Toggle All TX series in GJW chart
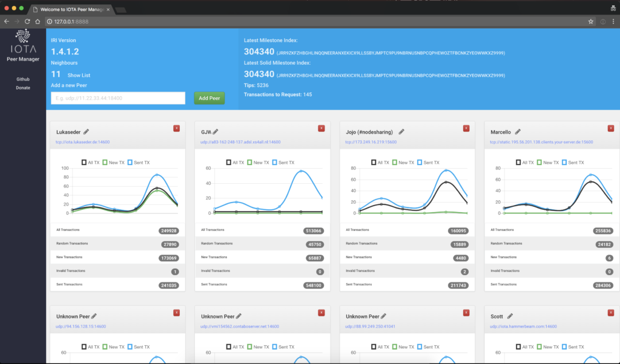The width and height of the screenshot is (620, 364). pos(236,162)
